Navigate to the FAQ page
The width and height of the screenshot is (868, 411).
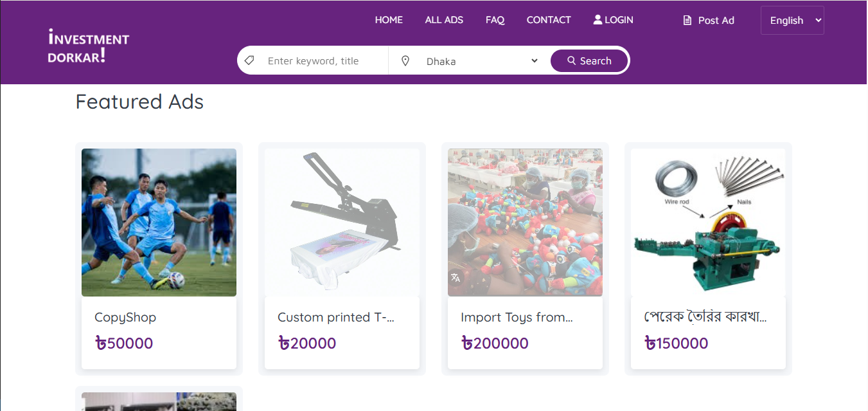pyautogui.click(x=495, y=20)
